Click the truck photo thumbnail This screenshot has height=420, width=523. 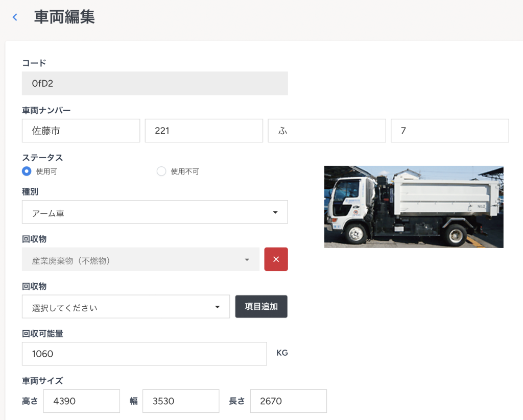(414, 207)
